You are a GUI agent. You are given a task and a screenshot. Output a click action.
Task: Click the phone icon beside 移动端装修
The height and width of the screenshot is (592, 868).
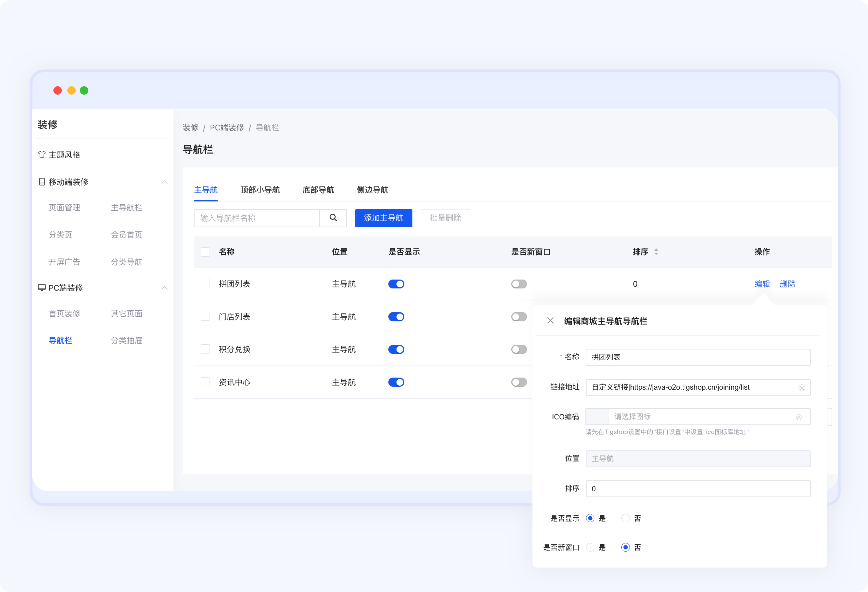41,182
